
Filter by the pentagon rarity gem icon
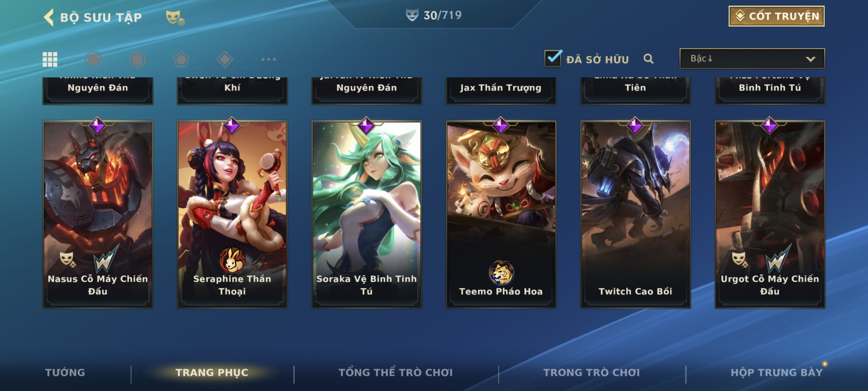tap(181, 59)
